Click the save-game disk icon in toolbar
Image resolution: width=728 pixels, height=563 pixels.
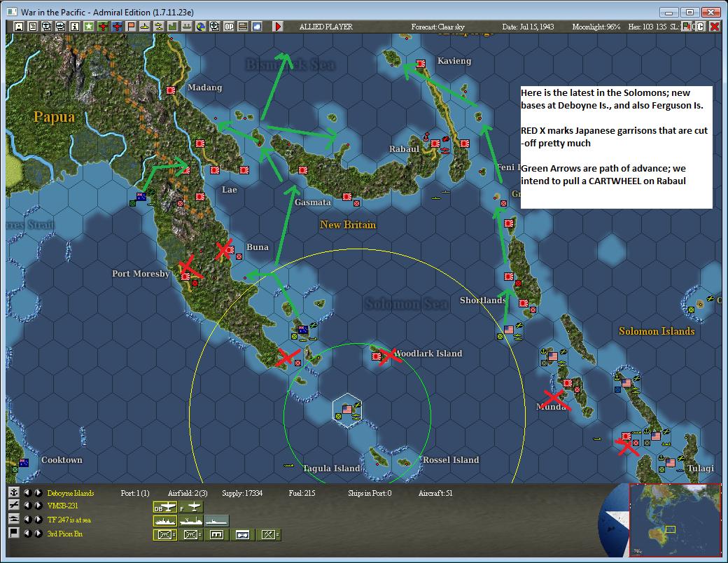19,27
